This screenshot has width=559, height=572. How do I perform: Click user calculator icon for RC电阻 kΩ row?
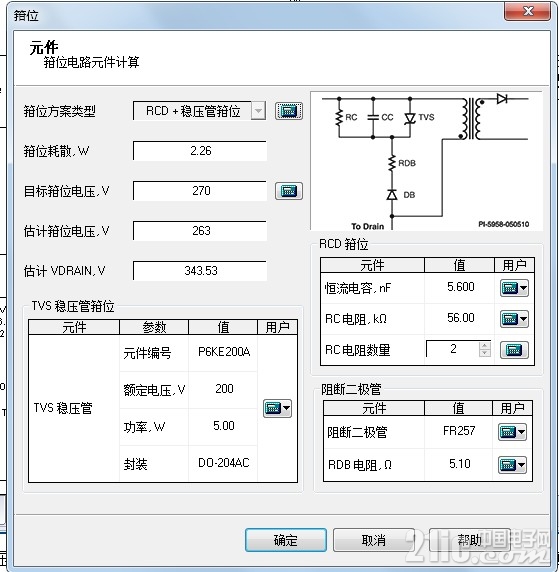[510, 319]
